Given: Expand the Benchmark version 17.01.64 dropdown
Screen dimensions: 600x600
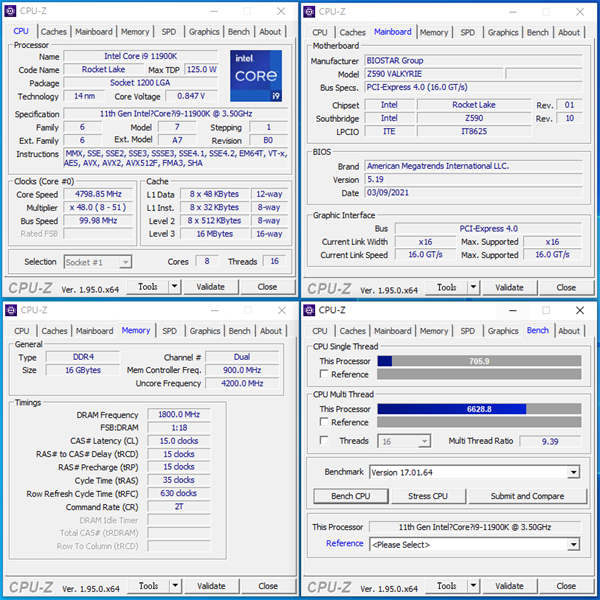Looking at the screenshot, I should click(x=573, y=472).
